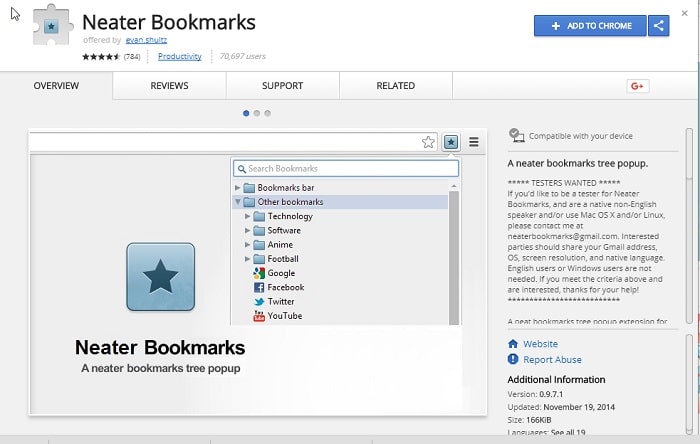Click the Facebook bookmark entry
This screenshot has width=700, height=444.
coord(279,287)
